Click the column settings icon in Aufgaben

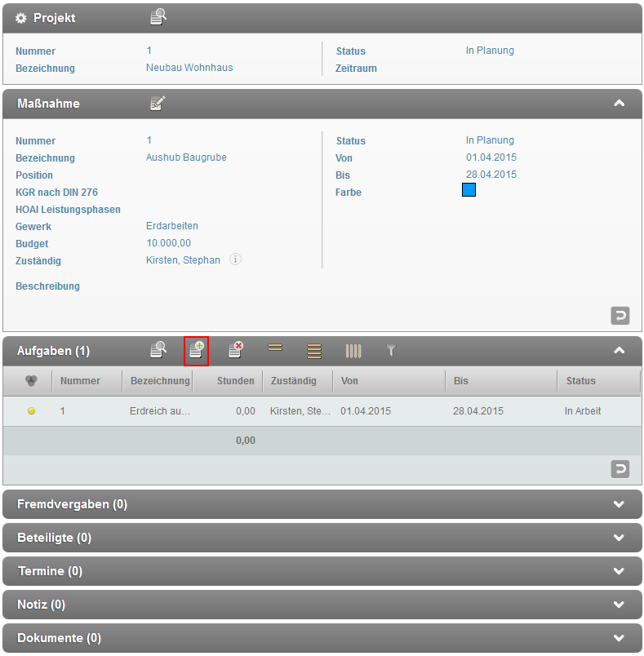pos(353,351)
